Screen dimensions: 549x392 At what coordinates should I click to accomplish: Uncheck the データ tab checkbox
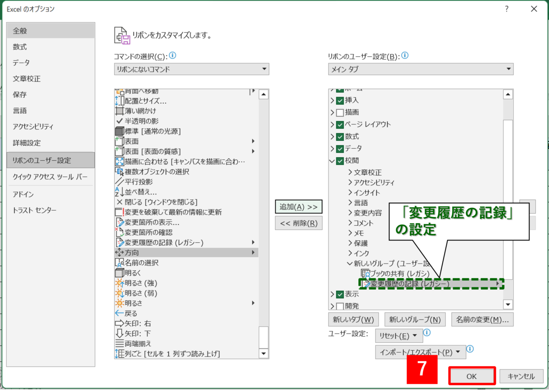pos(340,148)
